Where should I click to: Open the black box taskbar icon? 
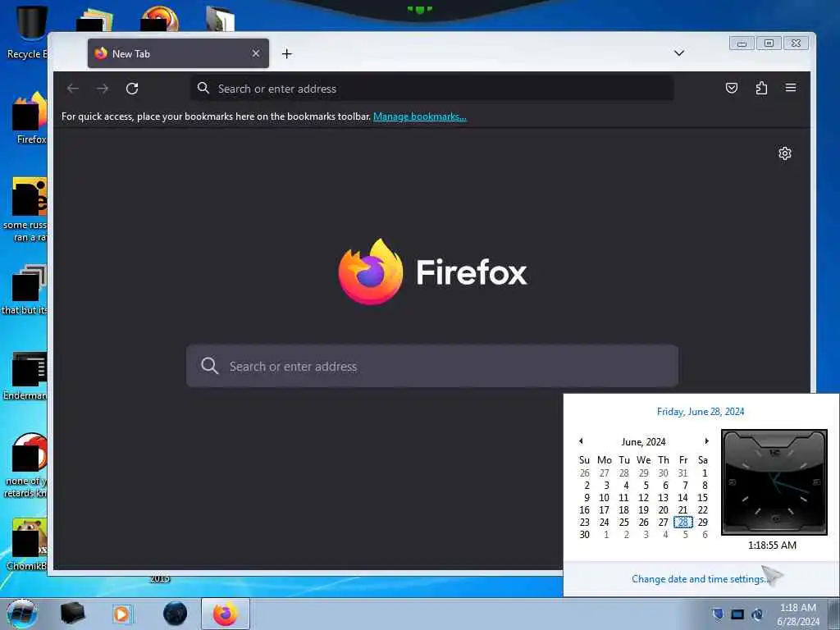(x=72, y=614)
